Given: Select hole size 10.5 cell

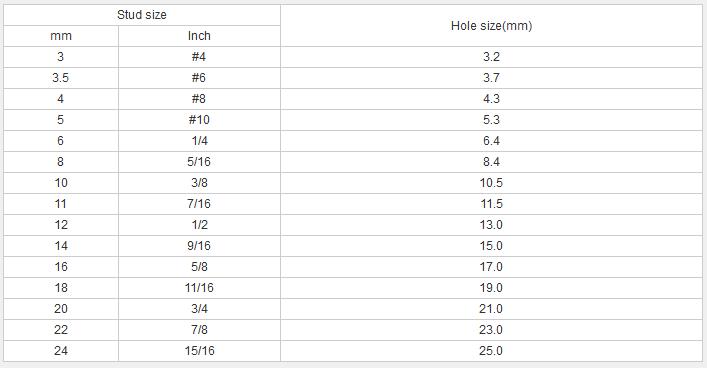Looking at the screenshot, I should pyautogui.click(x=491, y=183).
